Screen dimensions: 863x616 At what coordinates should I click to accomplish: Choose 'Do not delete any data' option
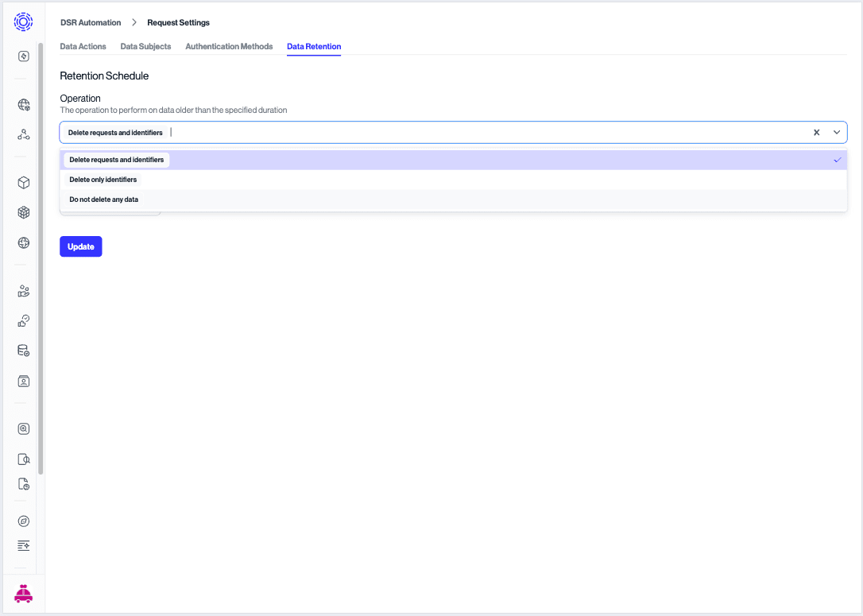point(103,200)
